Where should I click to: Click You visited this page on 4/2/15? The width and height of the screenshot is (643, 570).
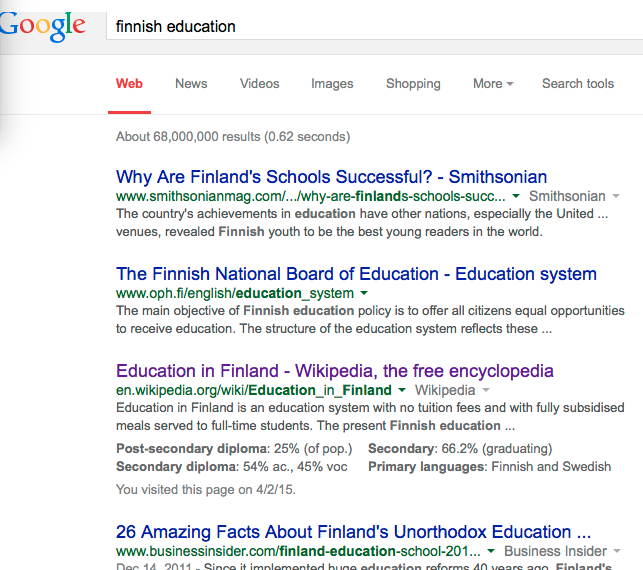coord(206,490)
